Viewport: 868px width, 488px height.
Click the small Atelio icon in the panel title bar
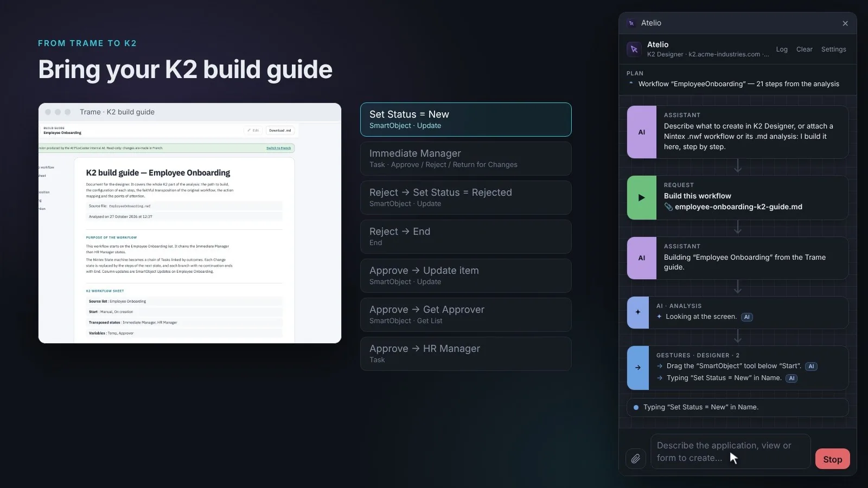pyautogui.click(x=631, y=23)
